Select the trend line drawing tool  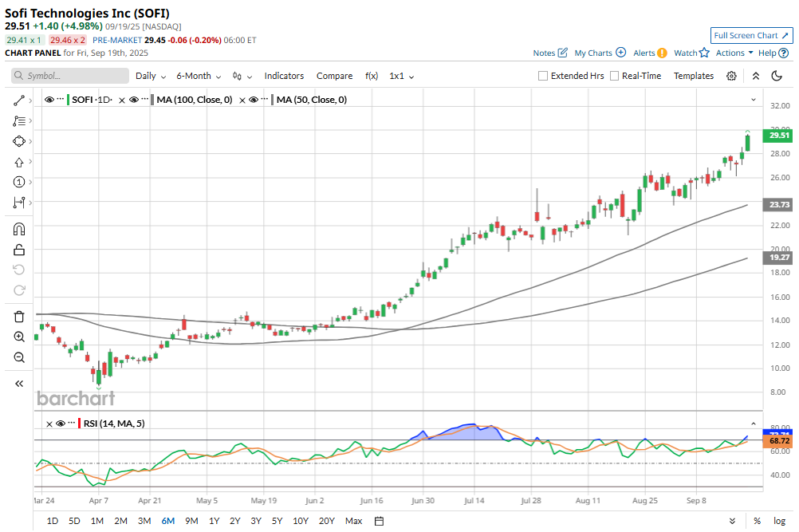[x=19, y=100]
